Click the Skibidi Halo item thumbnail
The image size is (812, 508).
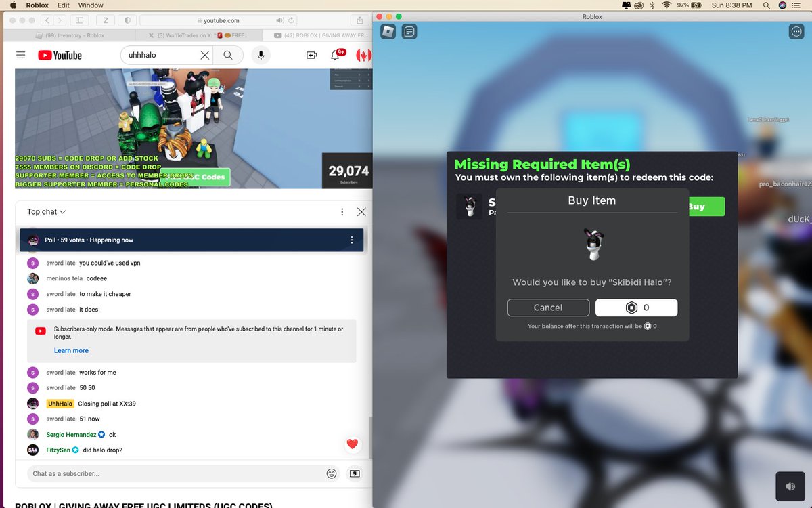(x=469, y=206)
